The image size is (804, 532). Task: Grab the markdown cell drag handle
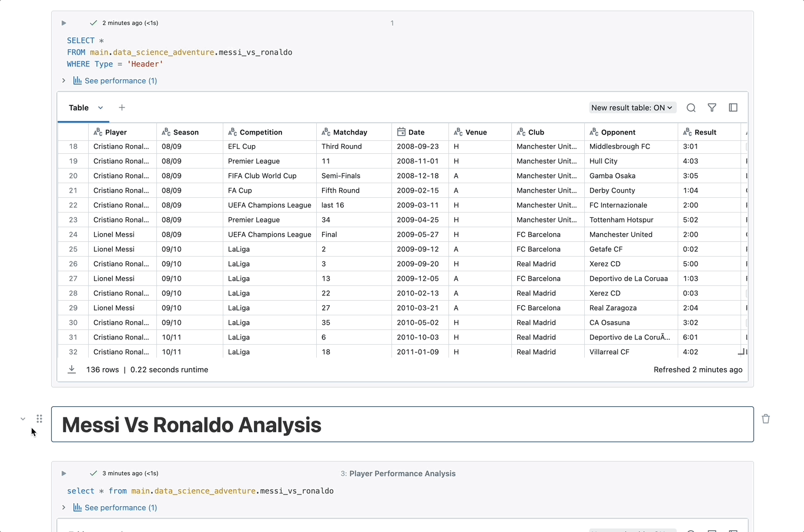click(x=39, y=419)
